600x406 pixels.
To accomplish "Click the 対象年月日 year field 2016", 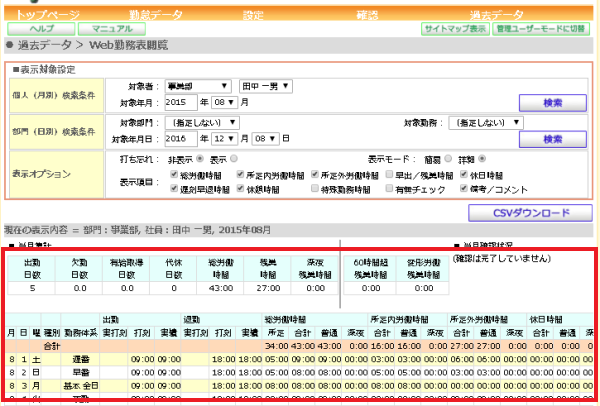I will (x=181, y=139).
